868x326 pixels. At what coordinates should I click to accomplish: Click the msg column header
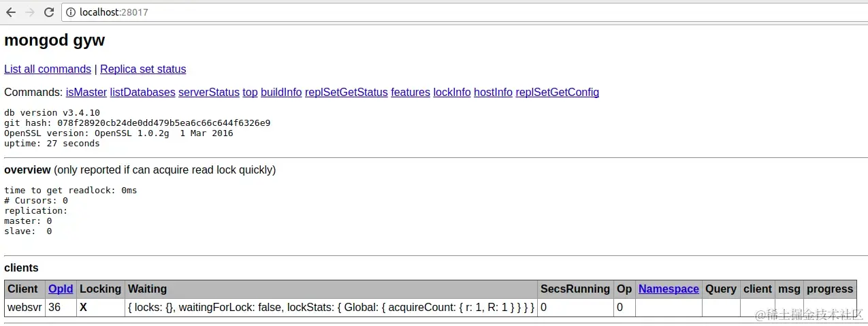click(789, 289)
